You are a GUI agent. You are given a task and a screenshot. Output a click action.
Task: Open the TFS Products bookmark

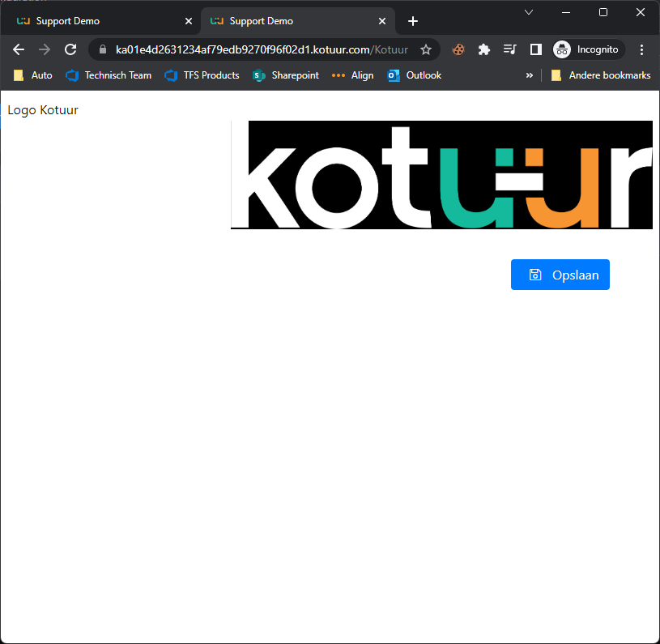coord(202,75)
